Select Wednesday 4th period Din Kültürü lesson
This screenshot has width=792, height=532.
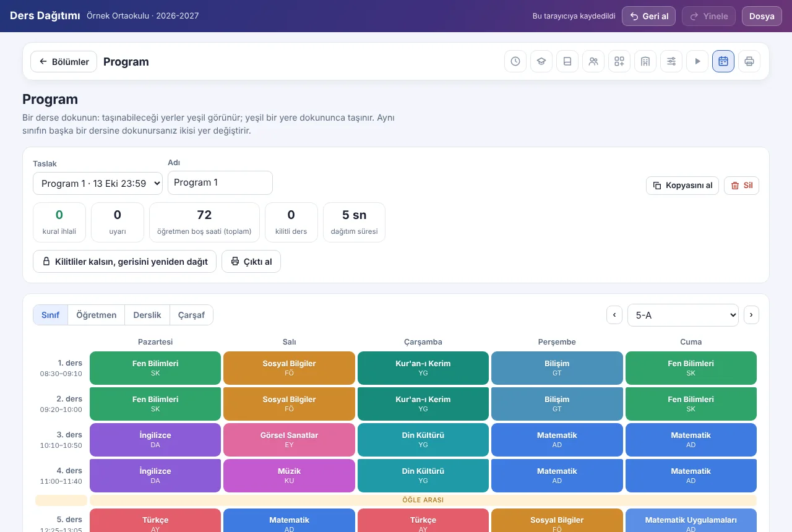pos(423,476)
